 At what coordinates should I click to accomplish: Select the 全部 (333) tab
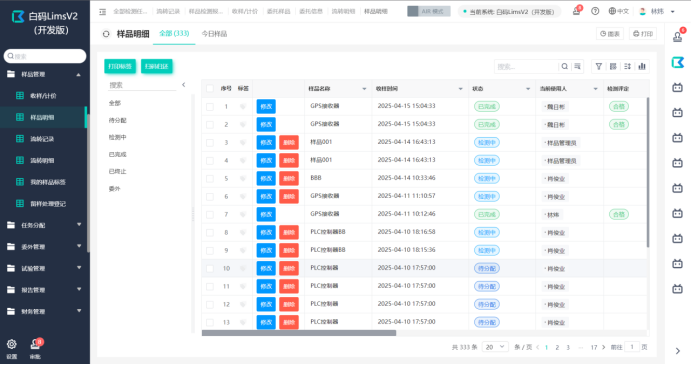pyautogui.click(x=174, y=34)
